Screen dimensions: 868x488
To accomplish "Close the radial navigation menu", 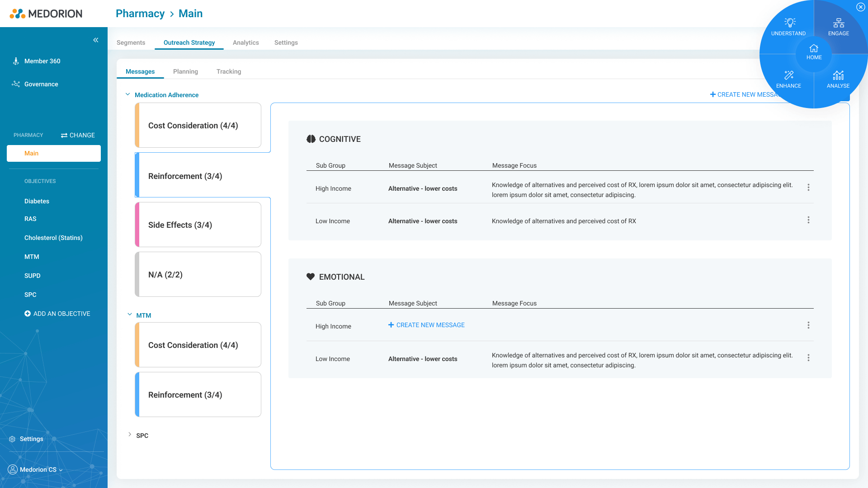I will [860, 7].
